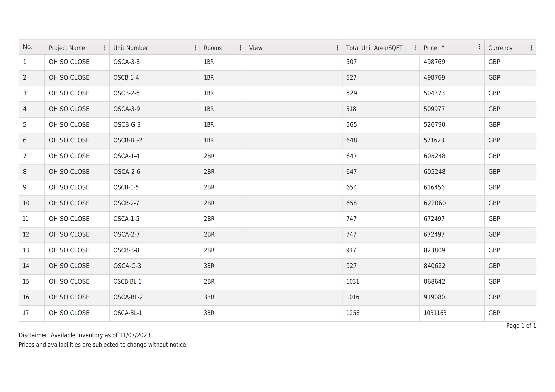Click area value 917
555x392 pixels.
(x=351, y=250)
